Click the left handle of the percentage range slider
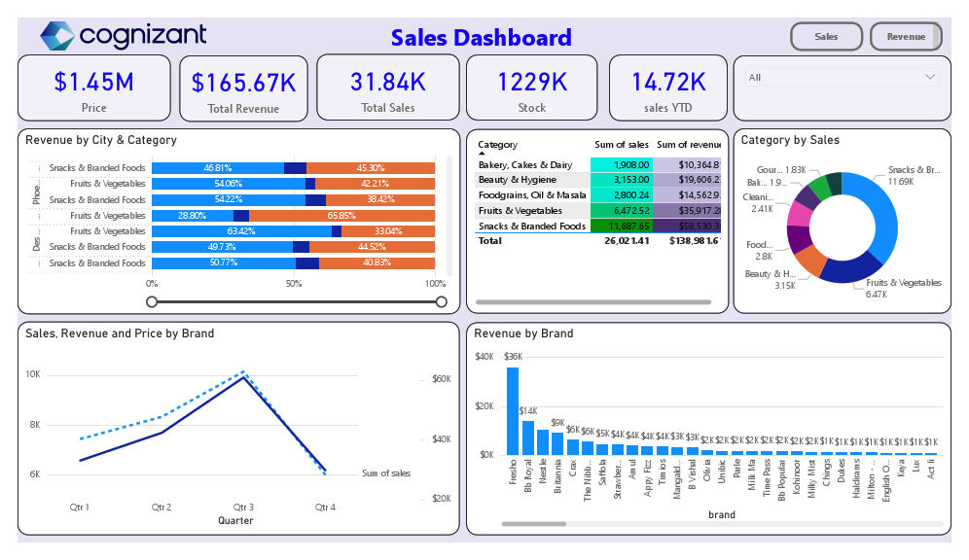Image resolution: width=969 pixels, height=560 pixels. pyautogui.click(x=152, y=301)
